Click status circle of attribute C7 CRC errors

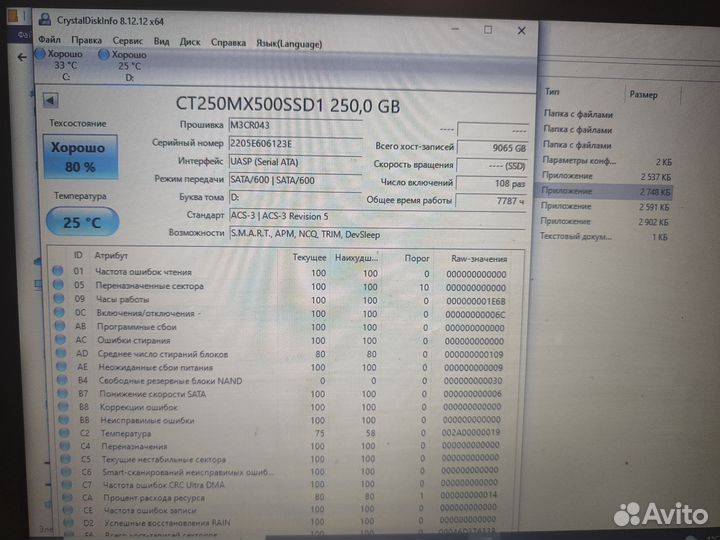pyautogui.click(x=67, y=484)
